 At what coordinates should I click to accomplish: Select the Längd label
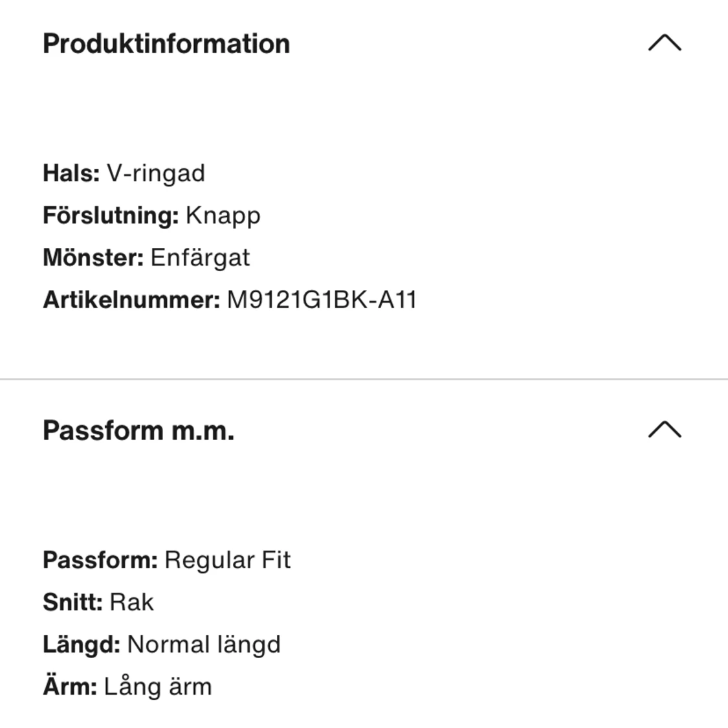pos(82,645)
